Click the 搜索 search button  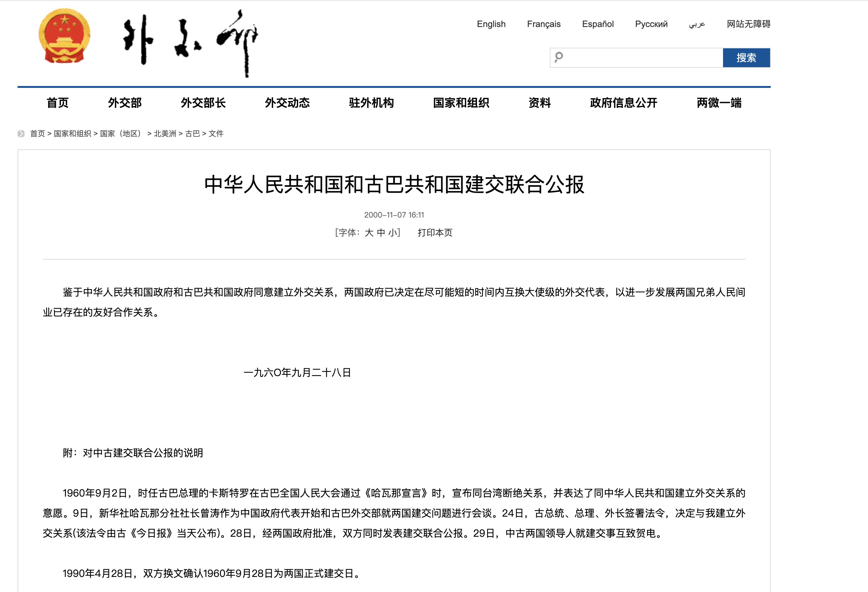pyautogui.click(x=746, y=57)
